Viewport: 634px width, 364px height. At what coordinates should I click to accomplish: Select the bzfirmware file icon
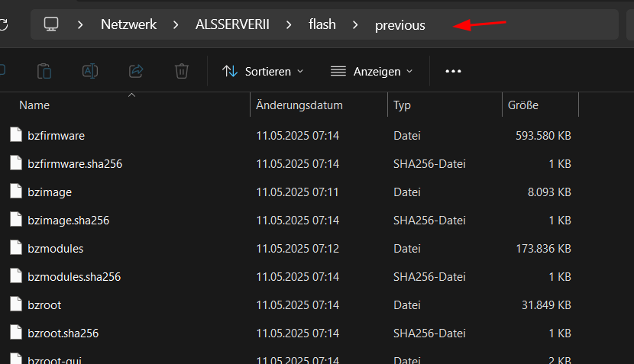click(x=16, y=135)
